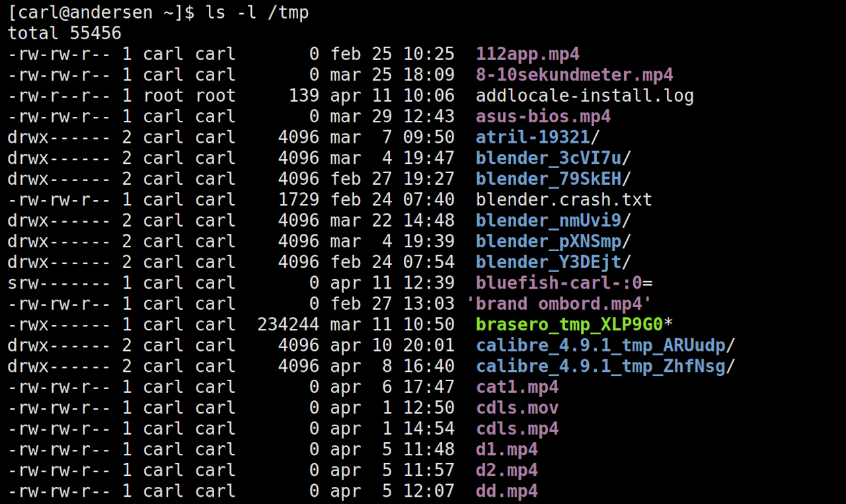
Task: Click the blender_nmUvi9 directory name
Action: pos(549,221)
